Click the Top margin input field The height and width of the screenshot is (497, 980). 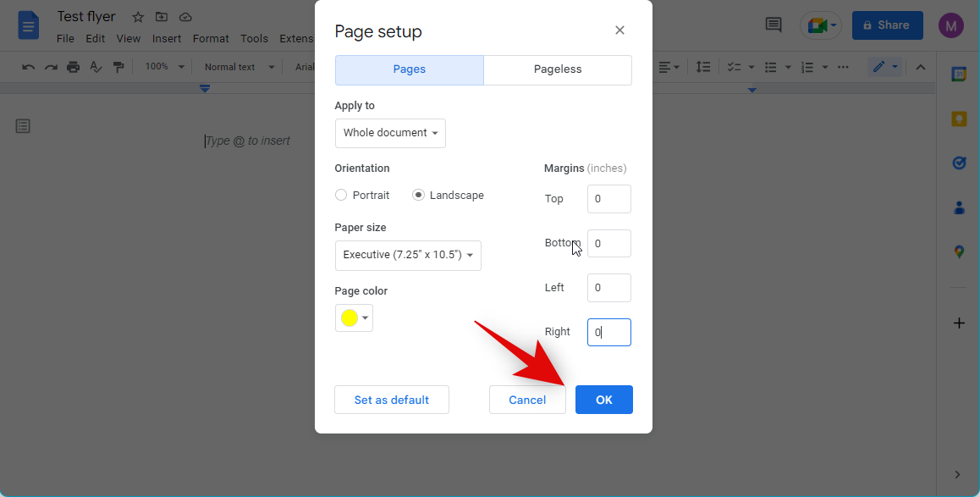(x=608, y=199)
